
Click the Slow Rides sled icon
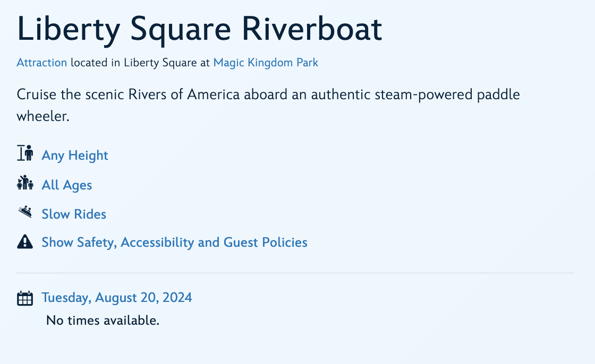pos(25,212)
